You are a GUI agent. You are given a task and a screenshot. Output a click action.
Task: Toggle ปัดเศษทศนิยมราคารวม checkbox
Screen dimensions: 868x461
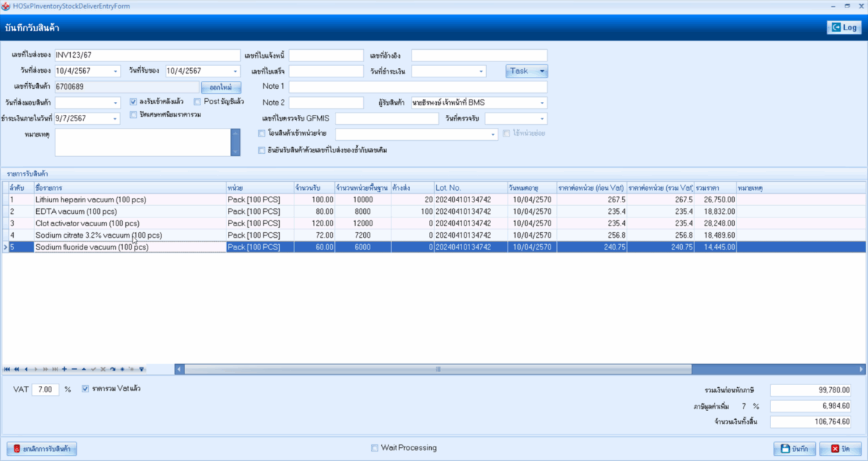pos(133,114)
